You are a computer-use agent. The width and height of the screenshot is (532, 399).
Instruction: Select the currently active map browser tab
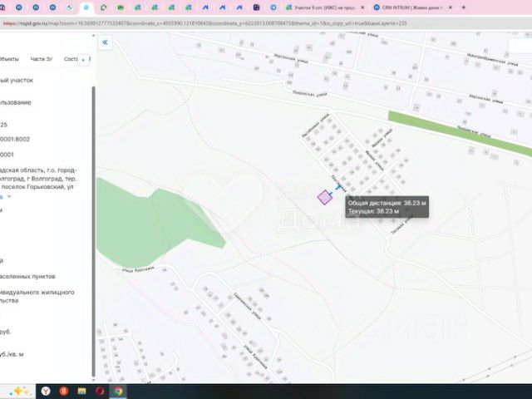(86, 7)
